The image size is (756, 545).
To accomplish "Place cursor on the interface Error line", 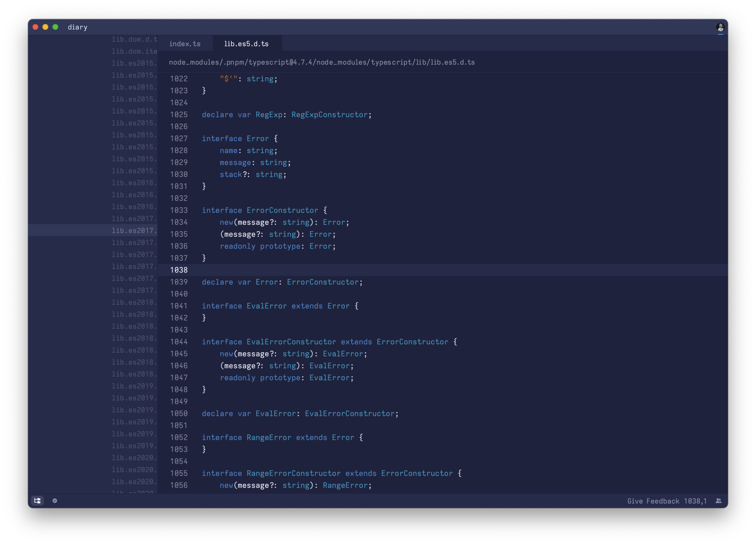I will pos(236,138).
